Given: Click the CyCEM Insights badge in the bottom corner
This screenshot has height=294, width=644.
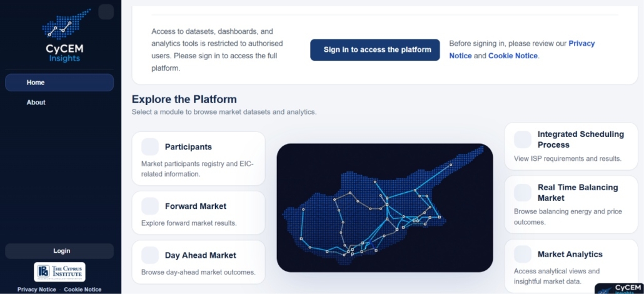Looking at the screenshot, I should (620, 288).
